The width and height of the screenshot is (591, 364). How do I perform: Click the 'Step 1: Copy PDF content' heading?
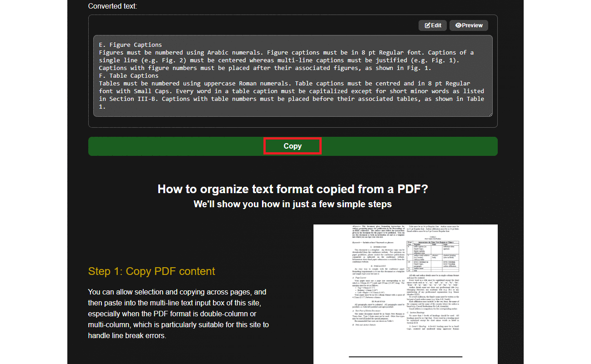(x=152, y=271)
